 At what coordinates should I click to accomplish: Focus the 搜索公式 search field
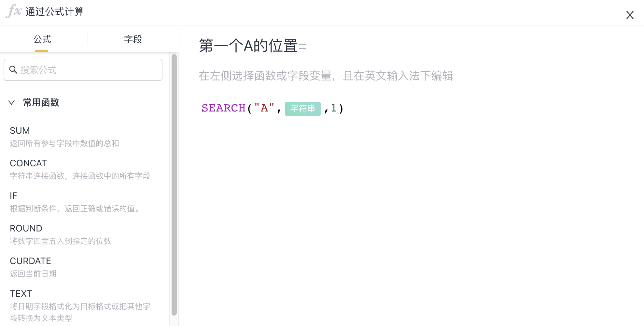tap(83, 70)
